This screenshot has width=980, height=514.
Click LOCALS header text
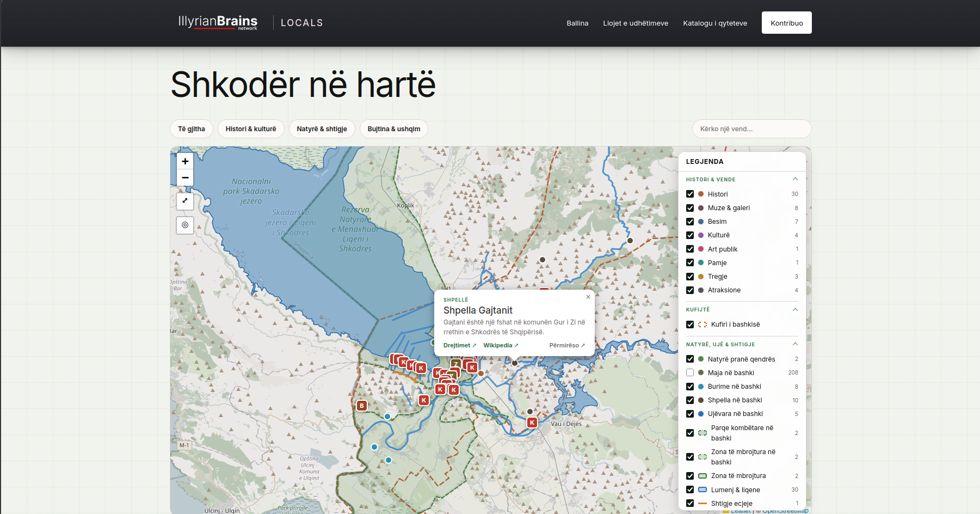tap(302, 23)
